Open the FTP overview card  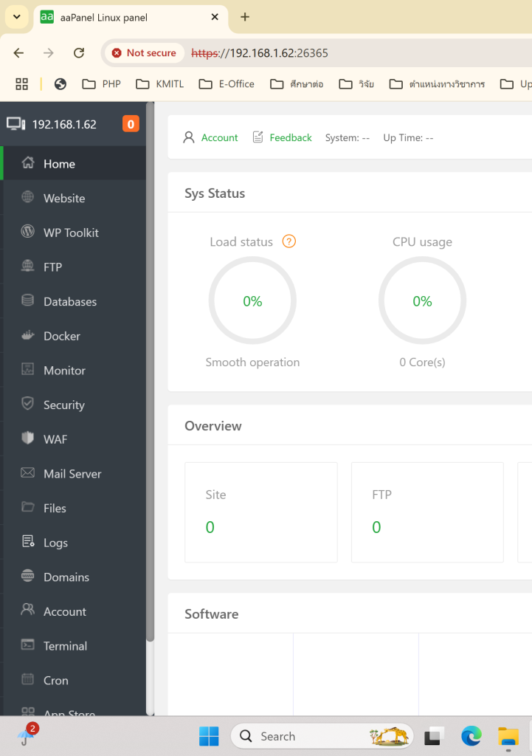tap(427, 512)
